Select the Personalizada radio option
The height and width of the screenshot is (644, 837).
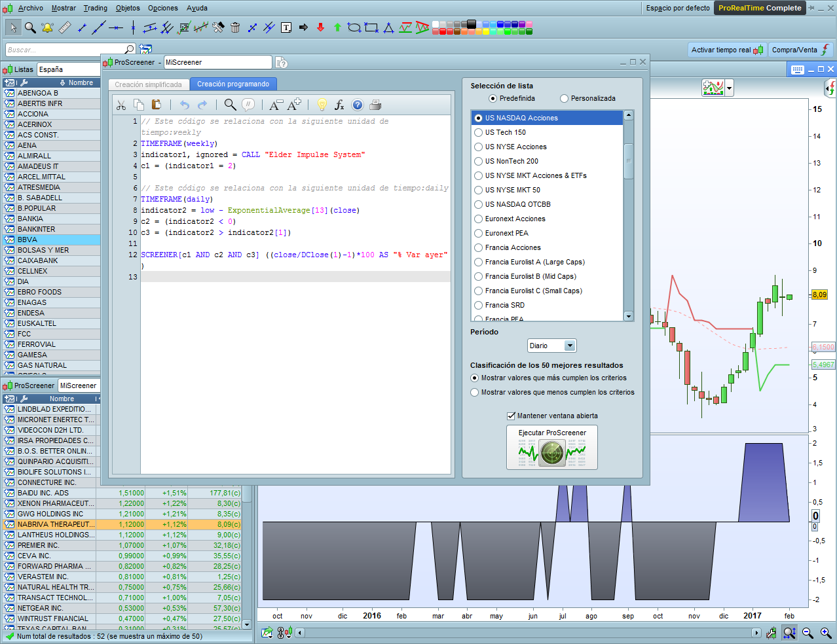tap(564, 98)
